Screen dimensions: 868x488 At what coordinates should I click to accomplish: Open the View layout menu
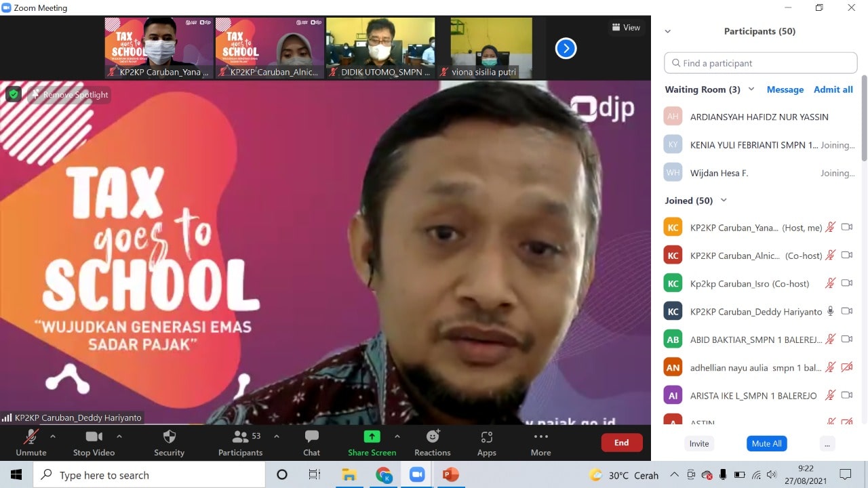pos(626,28)
